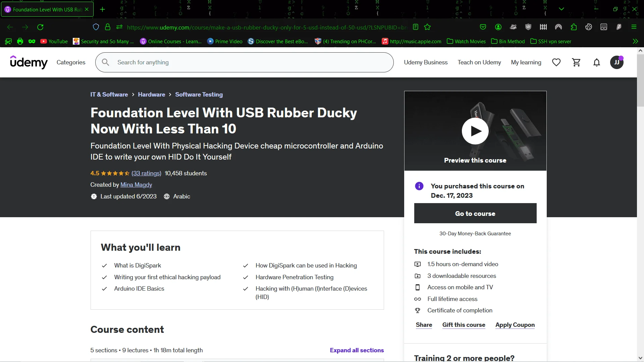Open a new browser tab
644x362 pixels.
[x=103, y=9]
